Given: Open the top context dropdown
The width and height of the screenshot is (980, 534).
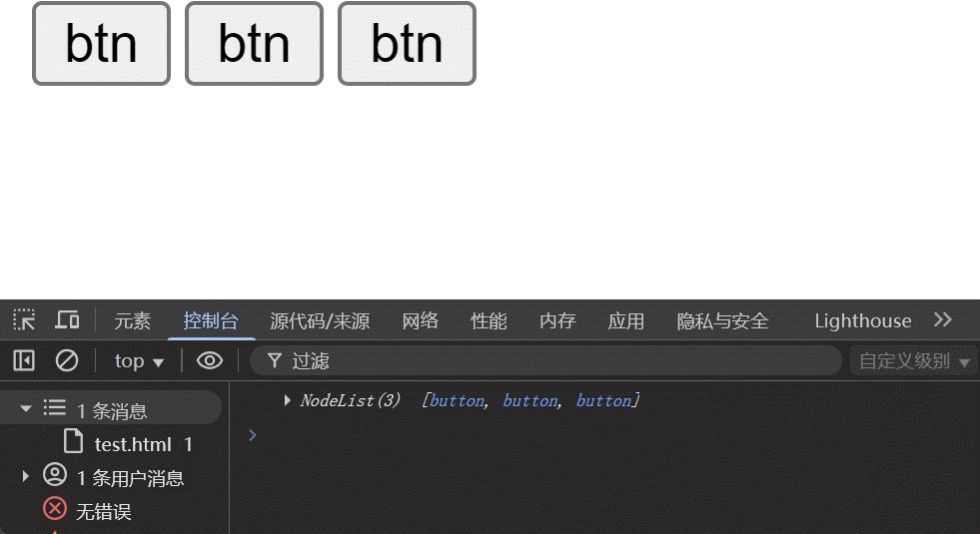Looking at the screenshot, I should pyautogui.click(x=139, y=361).
